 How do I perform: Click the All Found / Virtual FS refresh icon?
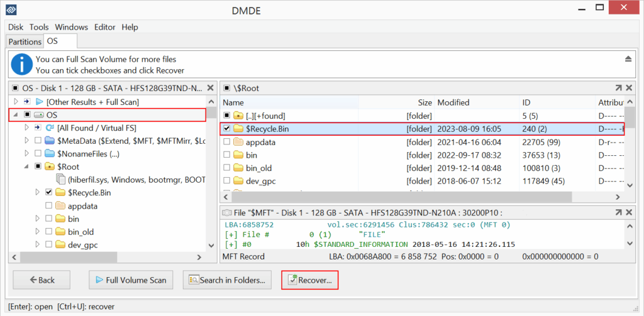coord(50,128)
